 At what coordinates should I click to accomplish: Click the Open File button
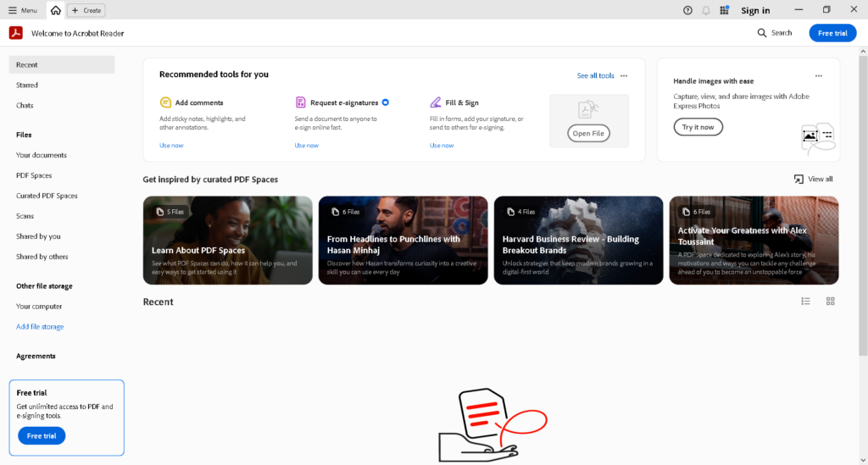588,134
